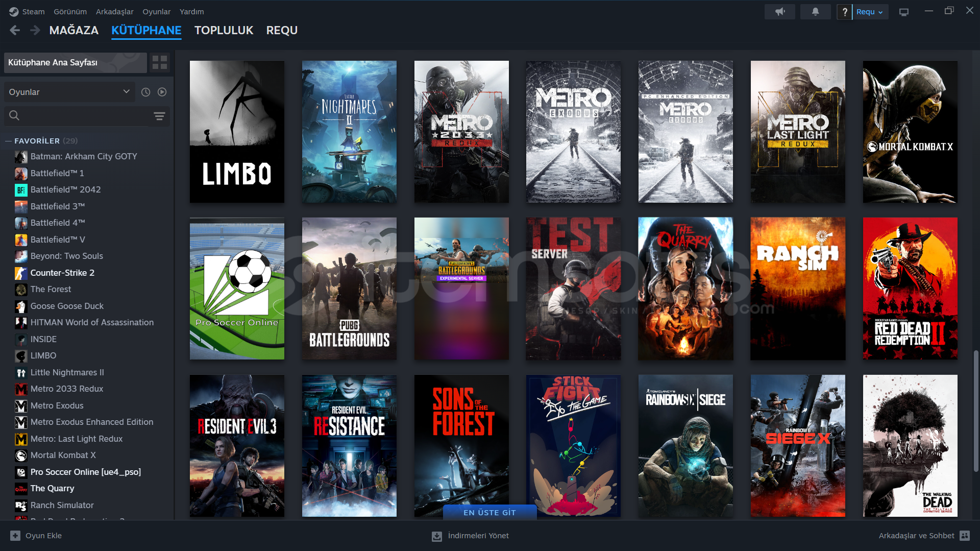Open Stick Fight The Game cover

click(574, 446)
